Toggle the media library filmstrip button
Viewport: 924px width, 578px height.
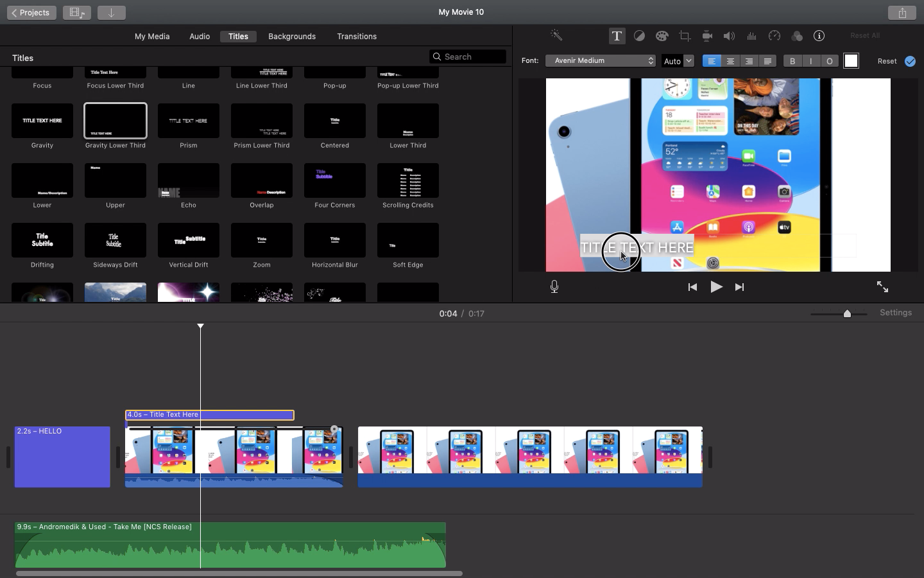click(x=77, y=12)
